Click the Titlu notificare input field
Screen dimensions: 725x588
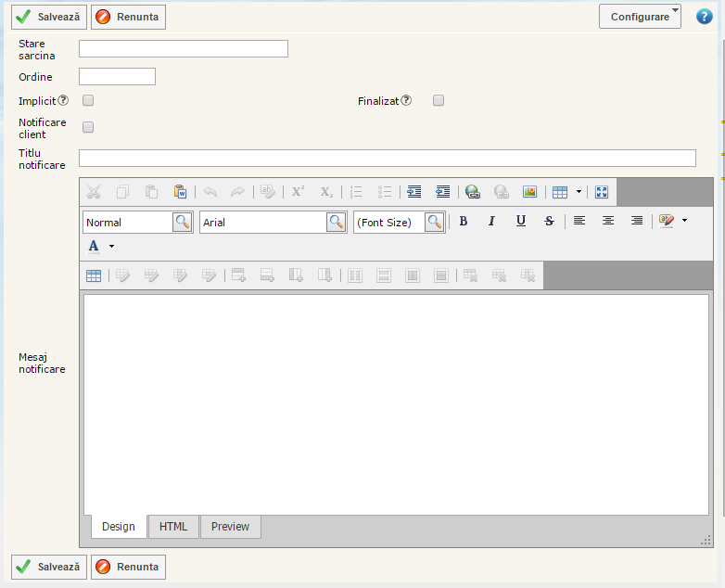387,158
